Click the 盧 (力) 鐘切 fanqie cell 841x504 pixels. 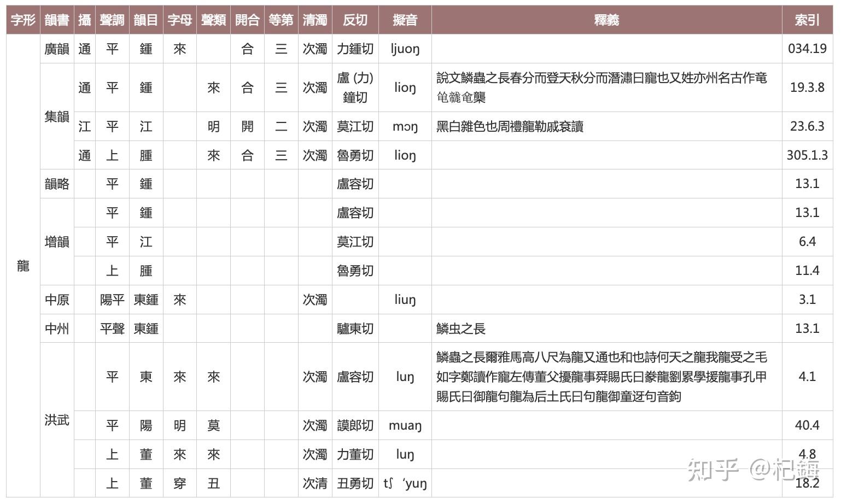[355, 87]
